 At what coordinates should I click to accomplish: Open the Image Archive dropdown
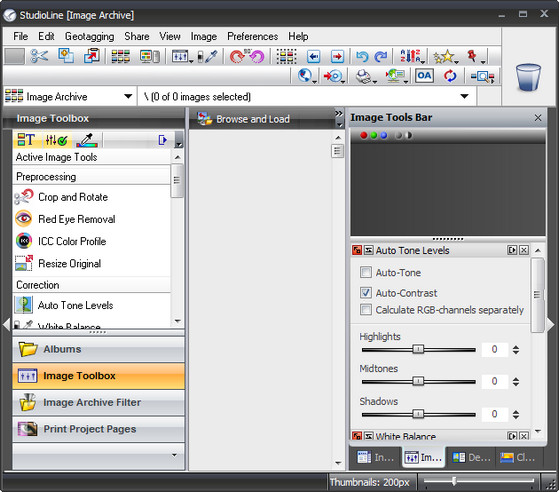point(128,96)
